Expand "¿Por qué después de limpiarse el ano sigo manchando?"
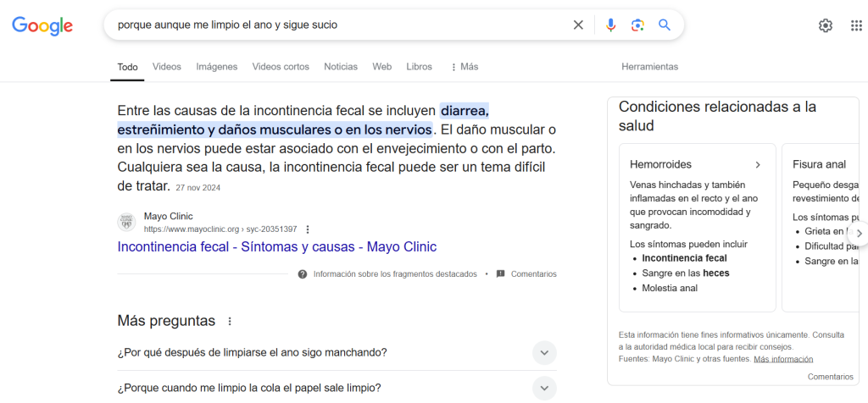The height and width of the screenshot is (403, 868). [x=544, y=352]
